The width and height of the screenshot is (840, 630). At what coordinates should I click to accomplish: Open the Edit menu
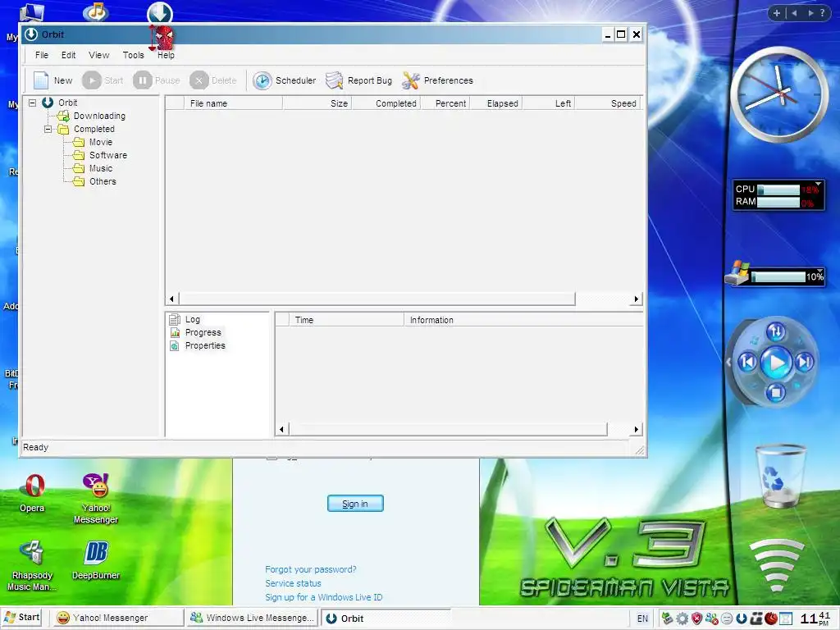coord(68,55)
